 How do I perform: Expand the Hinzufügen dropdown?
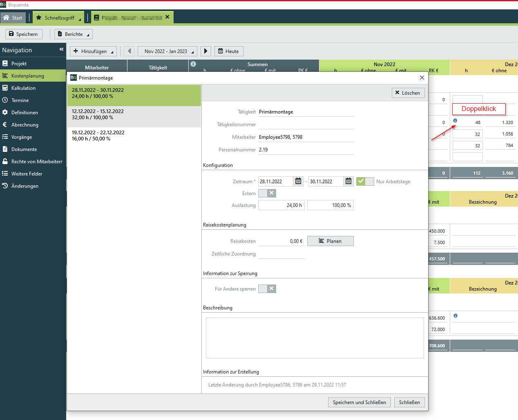click(x=93, y=51)
